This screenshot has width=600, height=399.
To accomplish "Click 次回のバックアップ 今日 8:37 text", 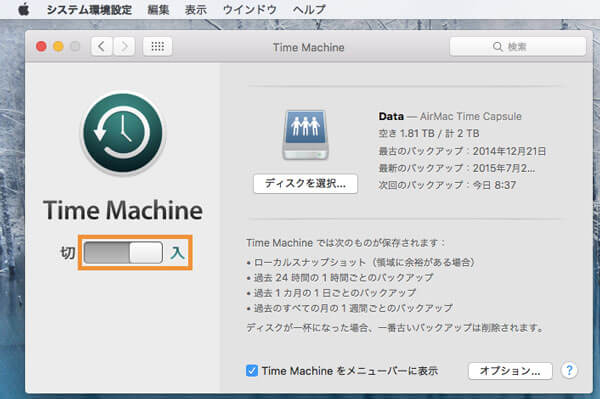I will (x=447, y=186).
